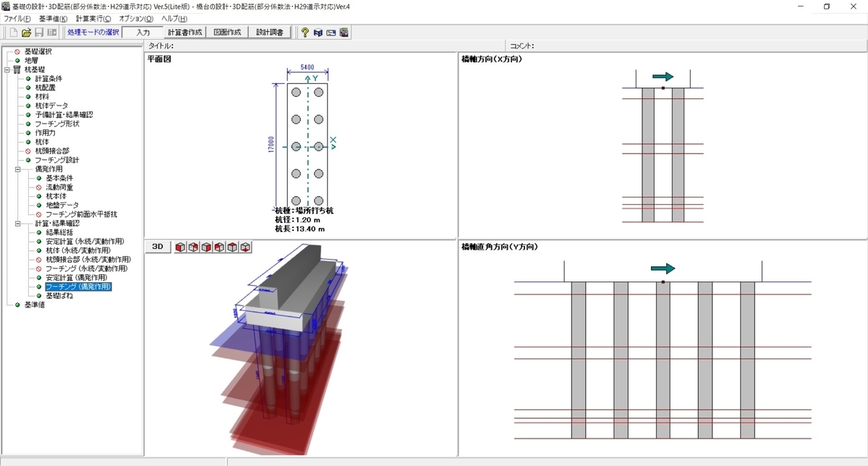
Task: Collapse the 杭基礎 tree node
Action: tap(7, 70)
